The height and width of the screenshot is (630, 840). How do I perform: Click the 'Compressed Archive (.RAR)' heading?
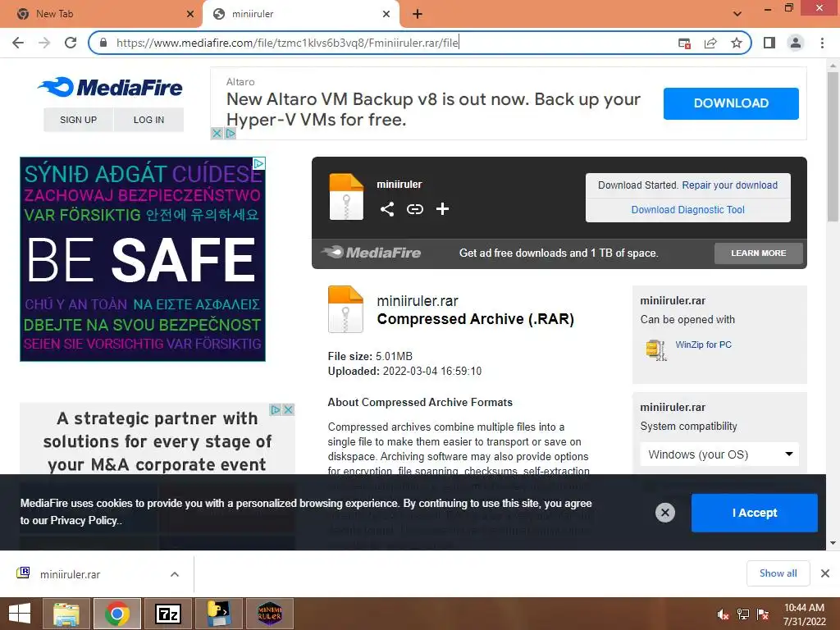pyautogui.click(x=475, y=319)
